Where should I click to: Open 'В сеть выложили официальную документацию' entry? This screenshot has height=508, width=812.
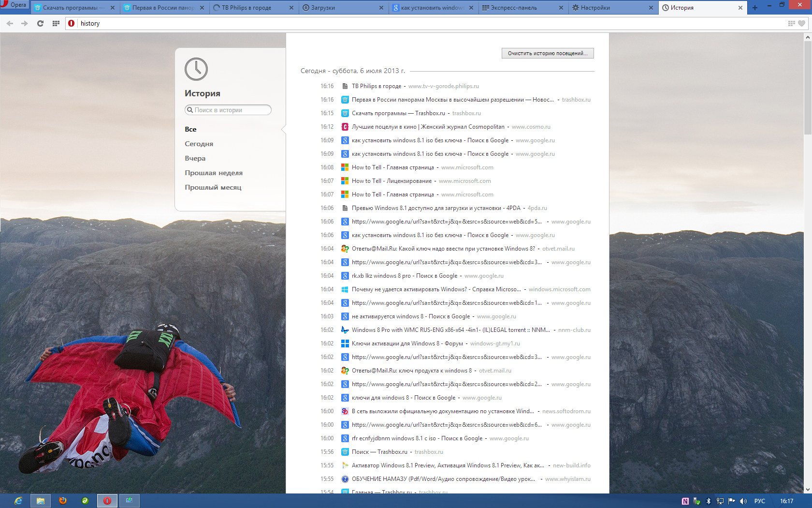[x=443, y=411]
